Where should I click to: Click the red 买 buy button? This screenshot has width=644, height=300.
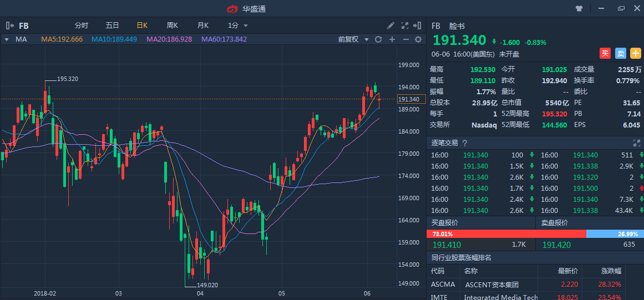click(x=605, y=53)
